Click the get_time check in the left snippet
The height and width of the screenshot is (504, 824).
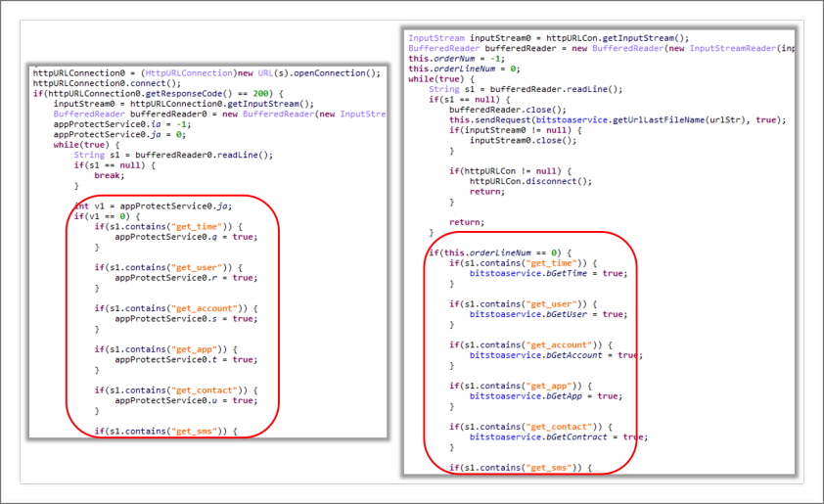[168, 226]
